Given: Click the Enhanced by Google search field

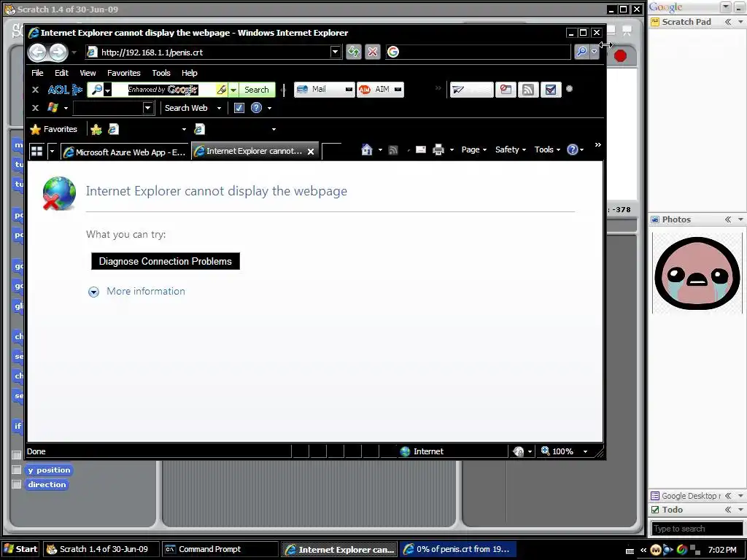Looking at the screenshot, I should point(163,90).
